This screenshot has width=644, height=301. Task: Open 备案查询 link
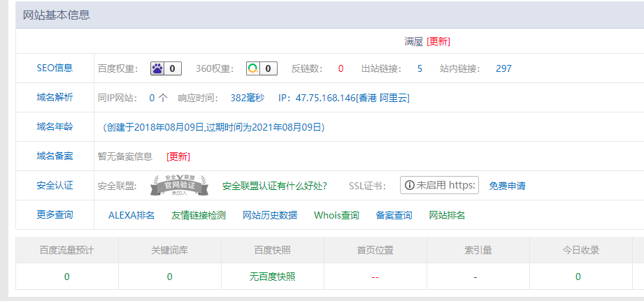(x=394, y=215)
